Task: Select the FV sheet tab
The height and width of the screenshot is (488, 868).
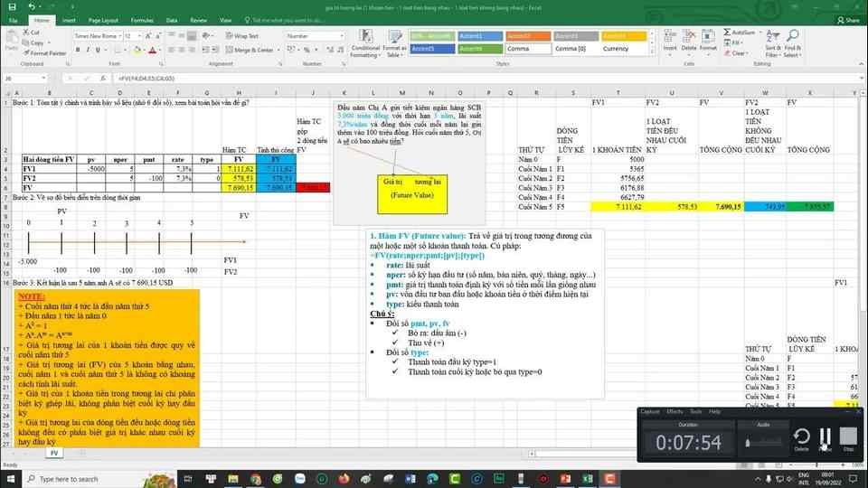Action: click(53, 453)
